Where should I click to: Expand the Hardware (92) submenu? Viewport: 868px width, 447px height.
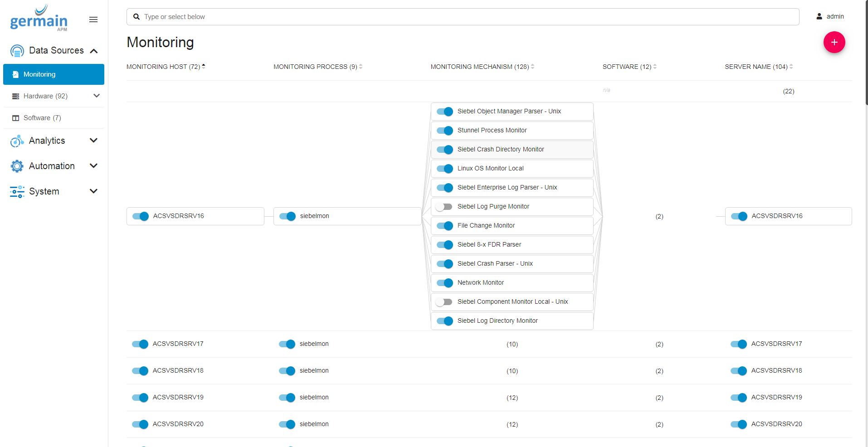(96, 96)
